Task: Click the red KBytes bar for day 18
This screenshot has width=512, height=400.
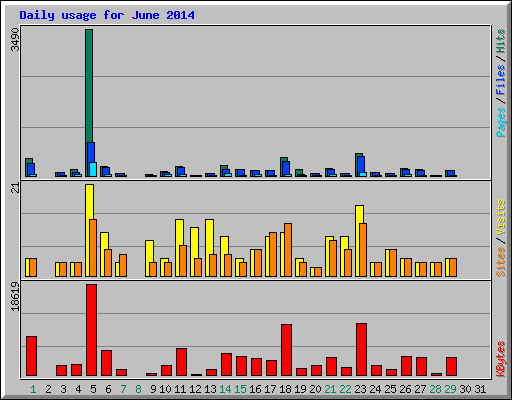Action: point(287,350)
